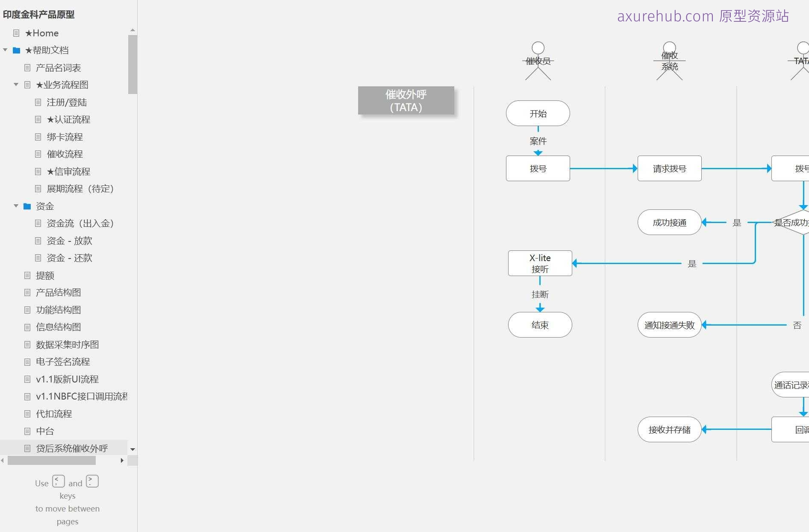This screenshot has height=532, width=809.
Task: Click the 请求拨号 flowchart box
Action: [x=669, y=168]
